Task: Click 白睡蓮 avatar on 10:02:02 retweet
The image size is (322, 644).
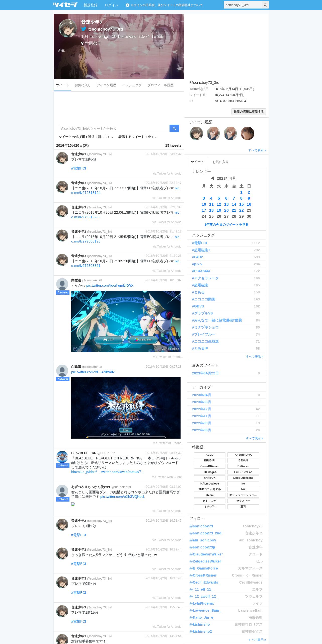Action: click(62, 284)
